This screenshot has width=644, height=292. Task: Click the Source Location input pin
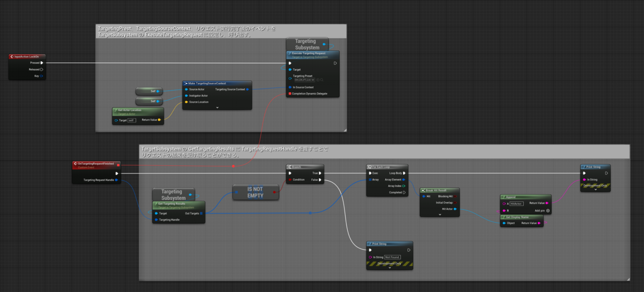(186, 102)
